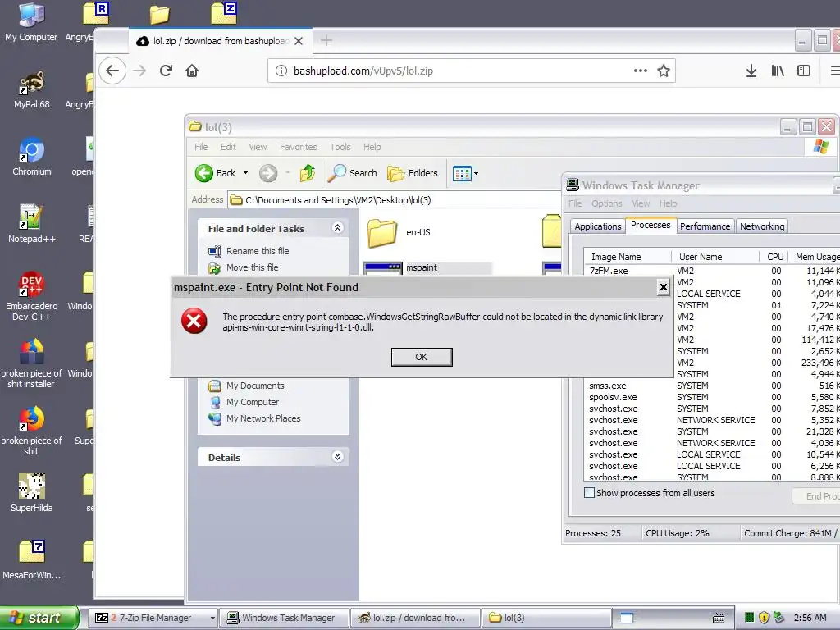
Task: Select Embarcadero Dev-C++ desktop shortcut
Action: click(32, 295)
